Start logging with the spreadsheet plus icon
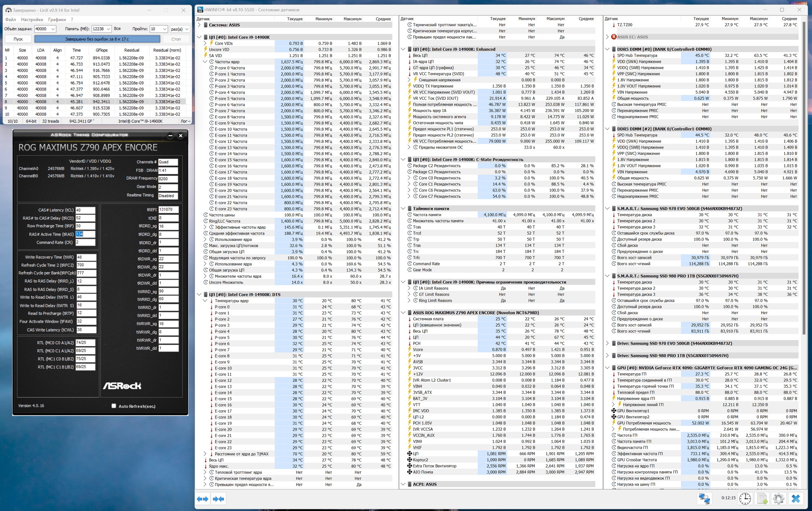Screen dimensions: 812x511 click(763, 499)
